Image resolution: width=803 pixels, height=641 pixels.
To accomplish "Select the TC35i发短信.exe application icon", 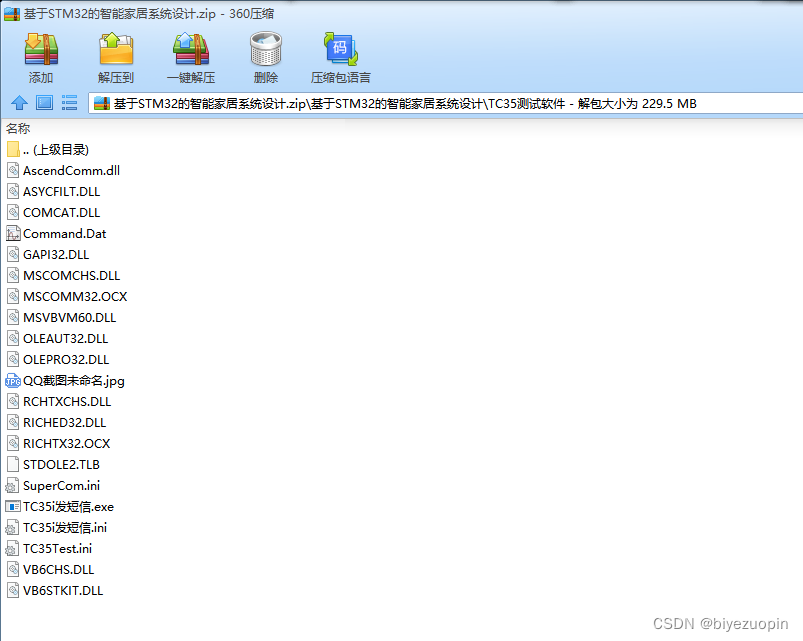I will click(13, 506).
